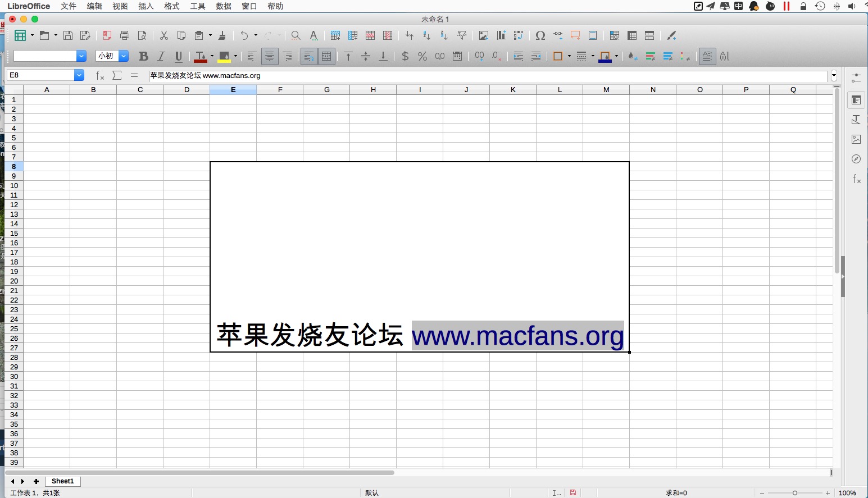The height and width of the screenshot is (498, 868).
Task: Toggle italic formatting
Action: [161, 56]
